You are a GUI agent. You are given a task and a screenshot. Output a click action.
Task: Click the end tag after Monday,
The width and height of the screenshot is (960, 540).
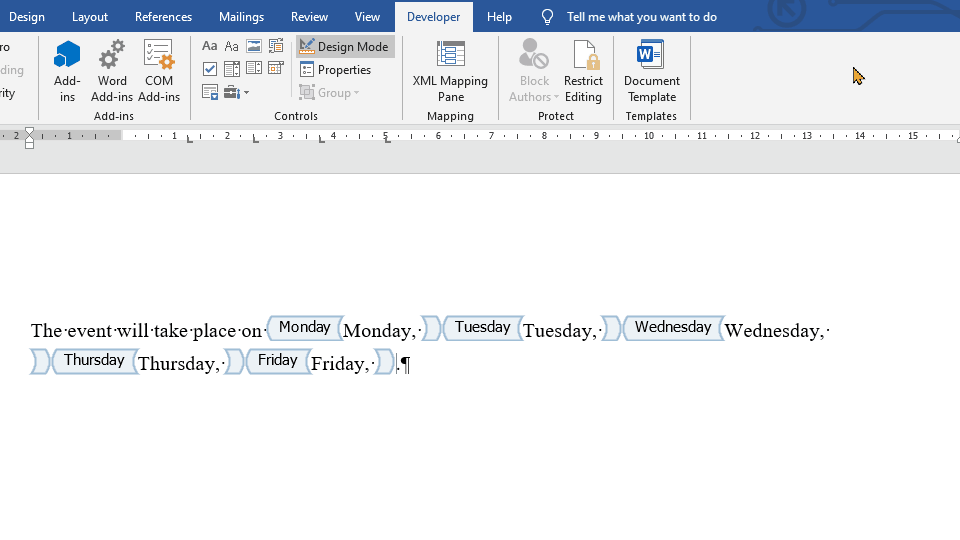click(431, 328)
